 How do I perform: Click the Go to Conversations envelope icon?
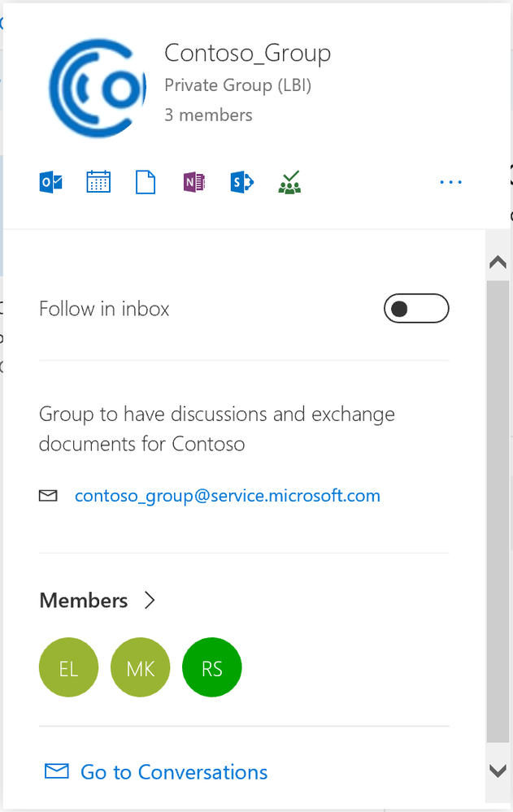click(x=56, y=771)
